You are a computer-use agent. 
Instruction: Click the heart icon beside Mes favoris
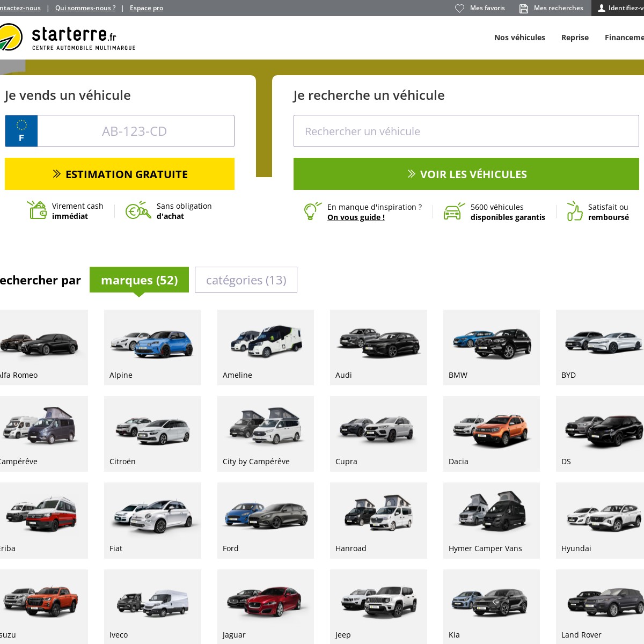459,8
